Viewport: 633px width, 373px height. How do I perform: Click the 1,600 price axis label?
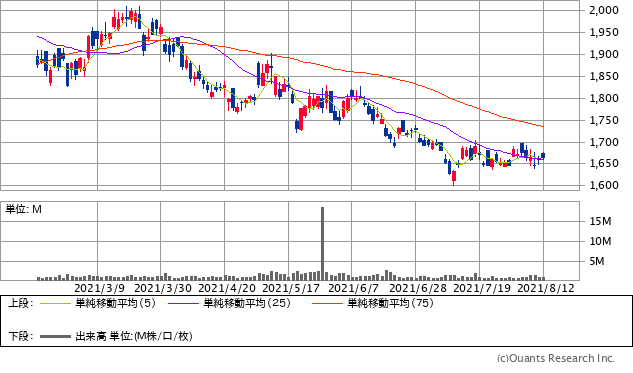(x=604, y=185)
